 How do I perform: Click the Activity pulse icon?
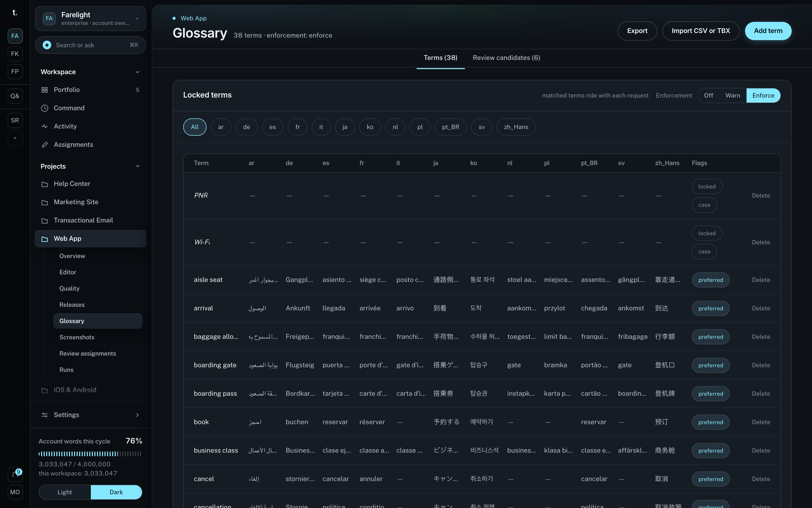[45, 126]
